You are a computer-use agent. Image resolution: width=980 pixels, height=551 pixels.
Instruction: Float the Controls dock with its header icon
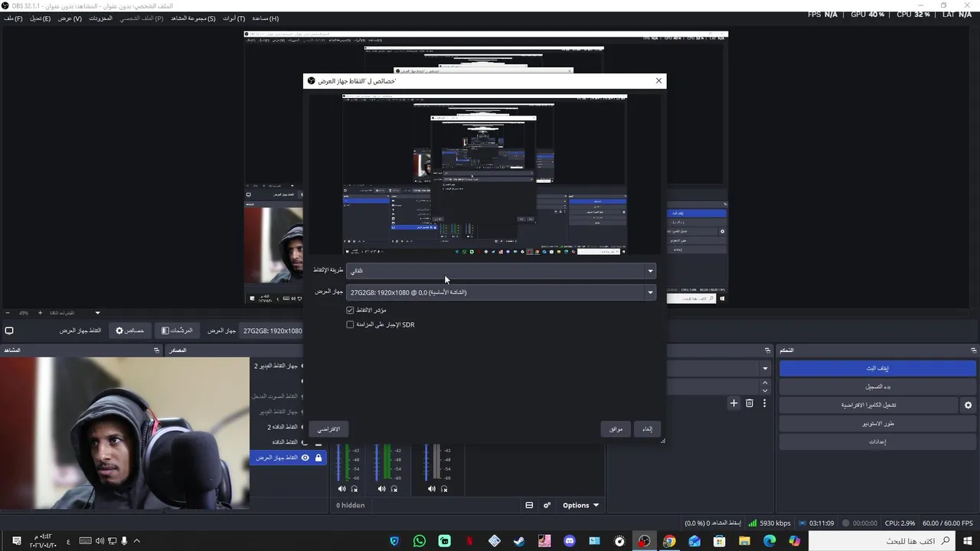coord(974,350)
